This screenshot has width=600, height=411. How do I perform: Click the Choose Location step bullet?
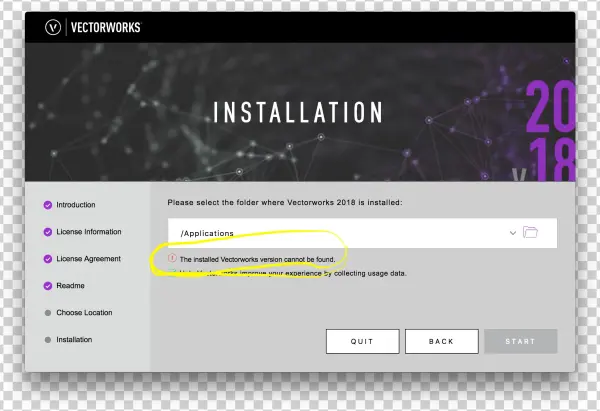(48, 313)
